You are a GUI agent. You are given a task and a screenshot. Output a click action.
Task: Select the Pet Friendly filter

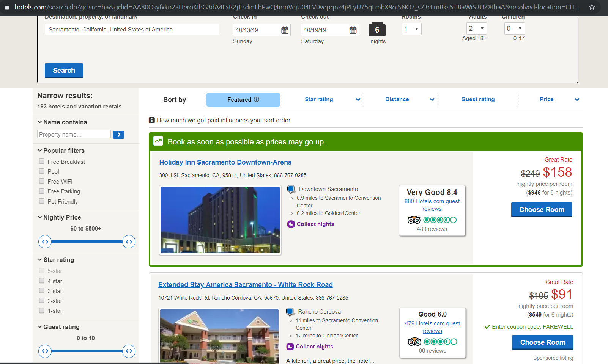point(42,201)
